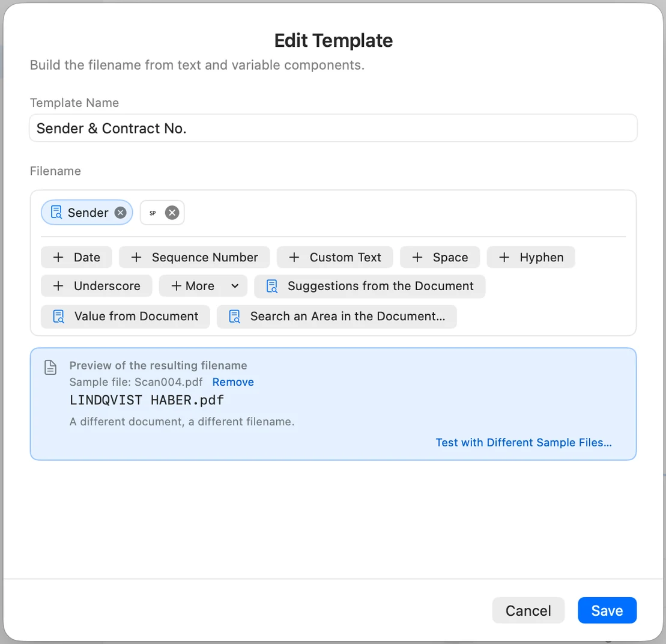The width and height of the screenshot is (666, 644).
Task: Cancel editing the template
Action: pos(528,610)
